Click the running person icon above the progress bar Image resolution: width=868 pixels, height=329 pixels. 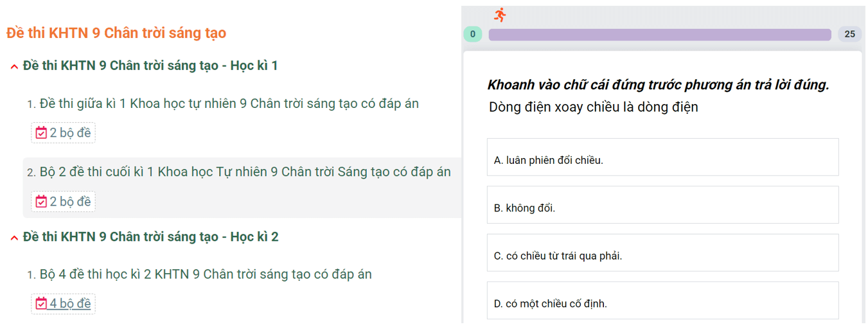(x=500, y=14)
